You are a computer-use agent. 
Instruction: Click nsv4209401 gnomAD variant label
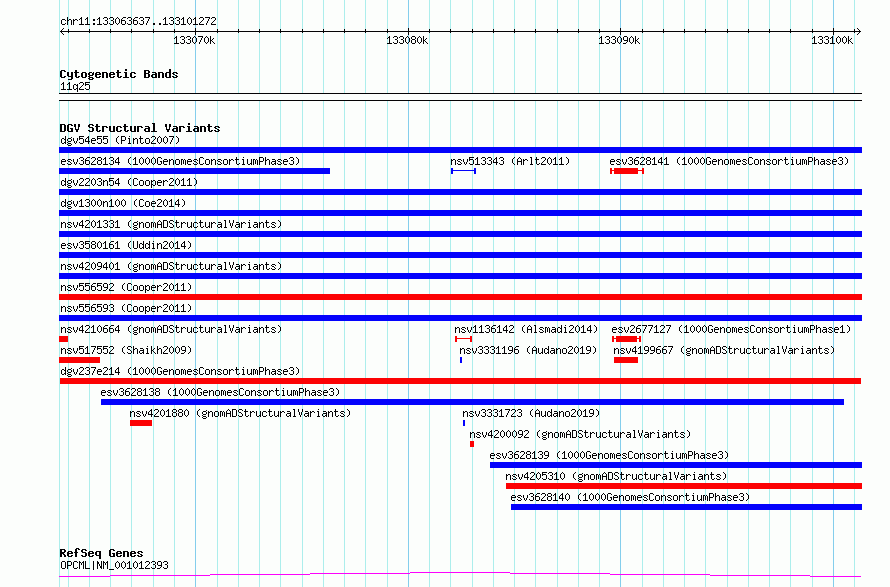pyautogui.click(x=171, y=266)
